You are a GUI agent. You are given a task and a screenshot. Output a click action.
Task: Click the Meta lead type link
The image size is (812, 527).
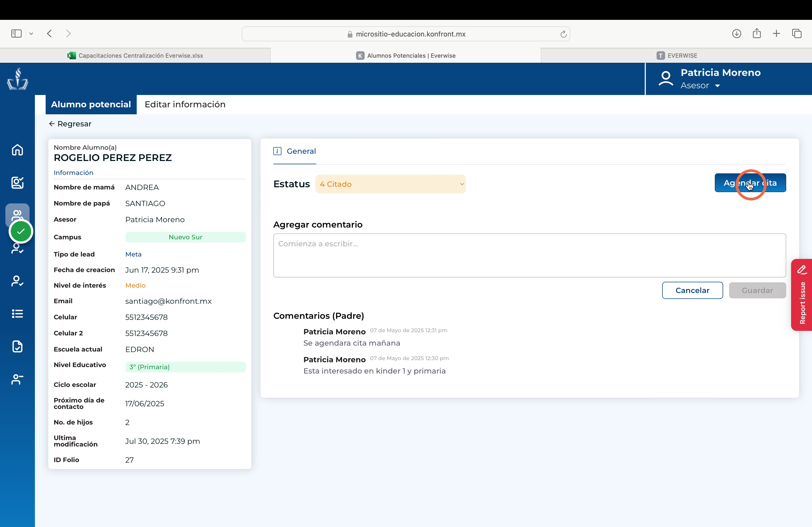(x=133, y=254)
